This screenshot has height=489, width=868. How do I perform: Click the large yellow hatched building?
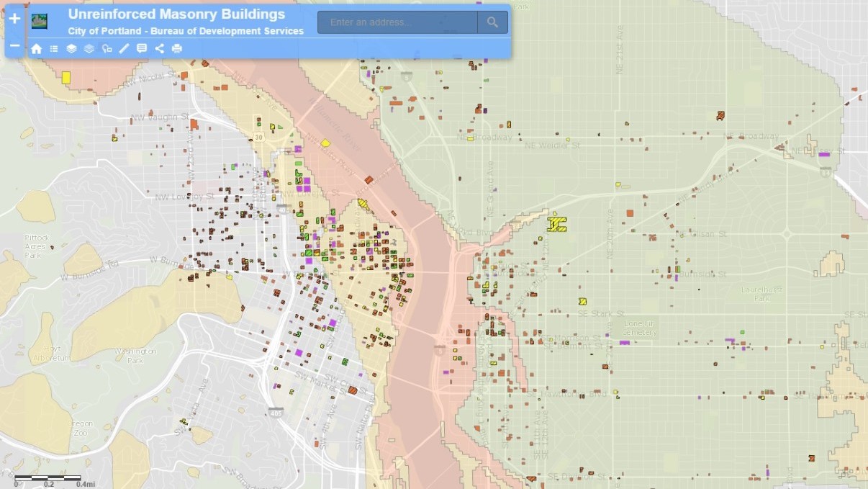pos(556,224)
